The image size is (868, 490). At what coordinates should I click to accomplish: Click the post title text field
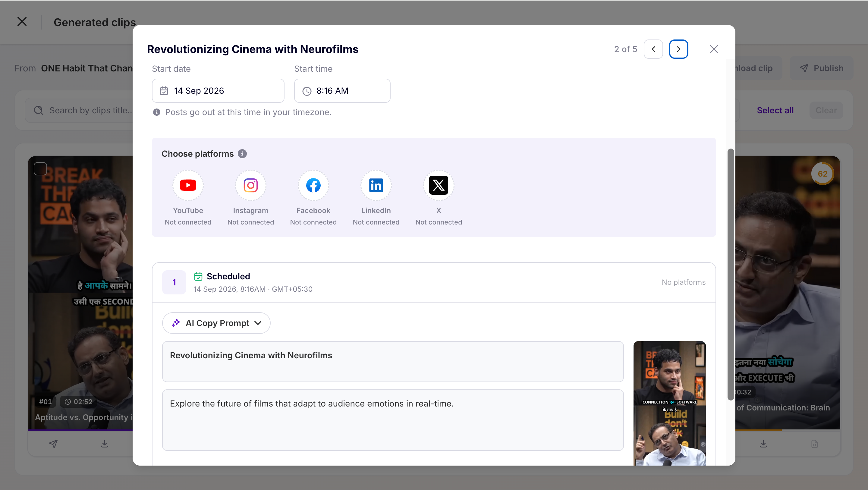392,362
